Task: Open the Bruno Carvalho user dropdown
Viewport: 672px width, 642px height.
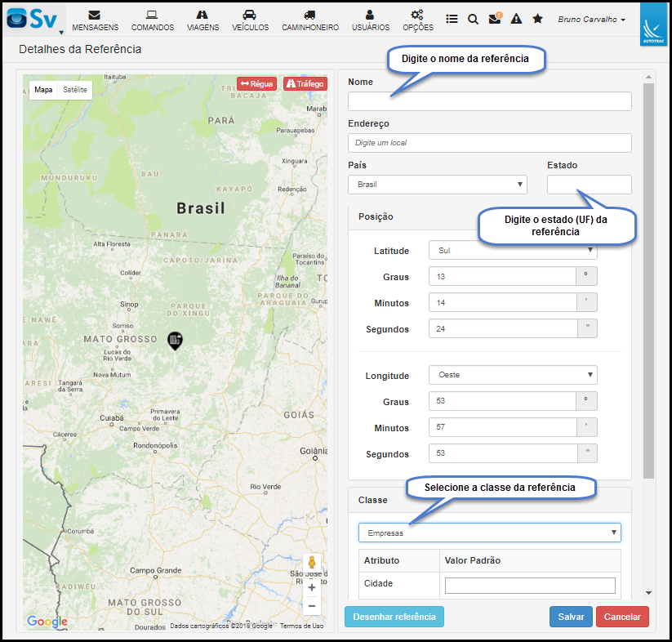Action: pyautogui.click(x=591, y=20)
